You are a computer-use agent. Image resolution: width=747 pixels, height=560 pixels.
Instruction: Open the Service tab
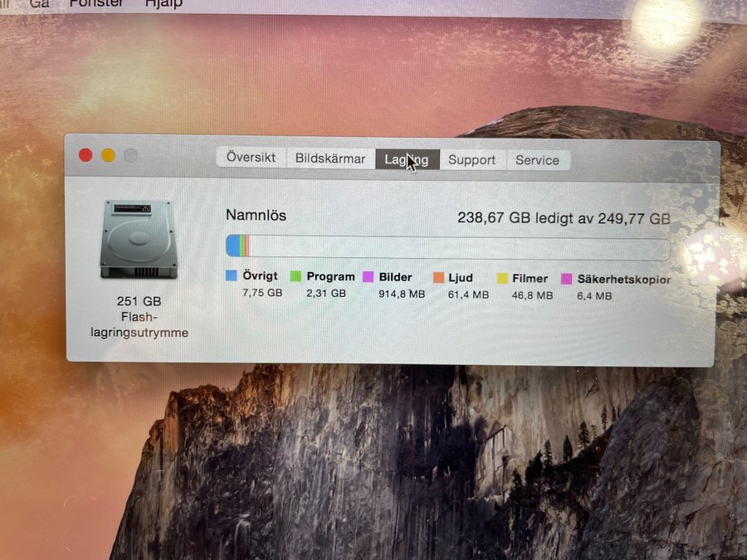click(x=537, y=160)
